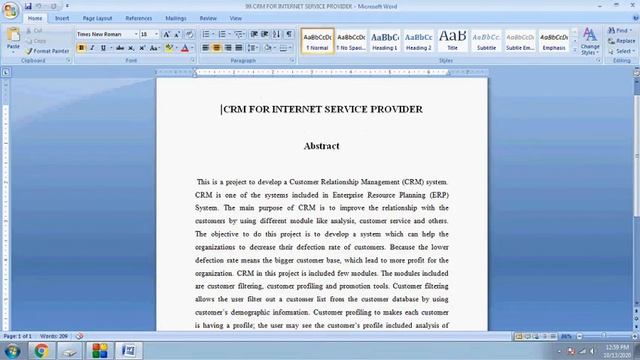This screenshot has width=640, height=360.
Task: Open Replace in the Editing group
Action: click(621, 41)
